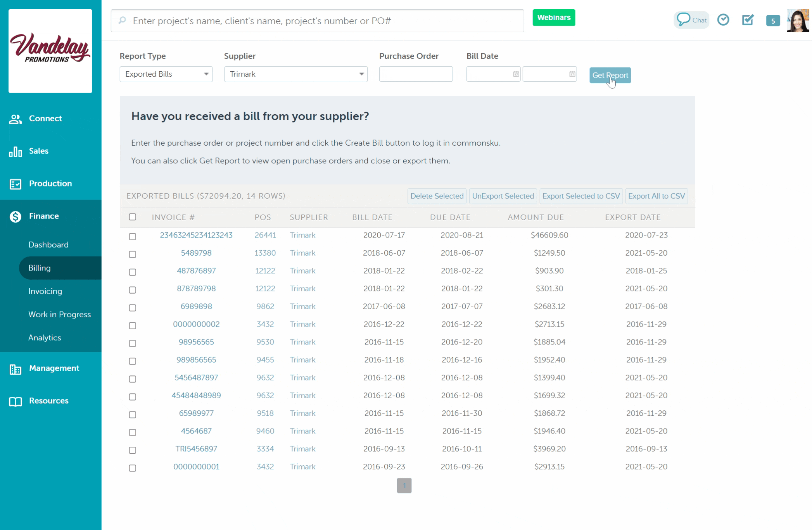Viewport: 812px width, 530px height.
Task: Toggle the select-all checkbox in table header
Action: (133, 217)
